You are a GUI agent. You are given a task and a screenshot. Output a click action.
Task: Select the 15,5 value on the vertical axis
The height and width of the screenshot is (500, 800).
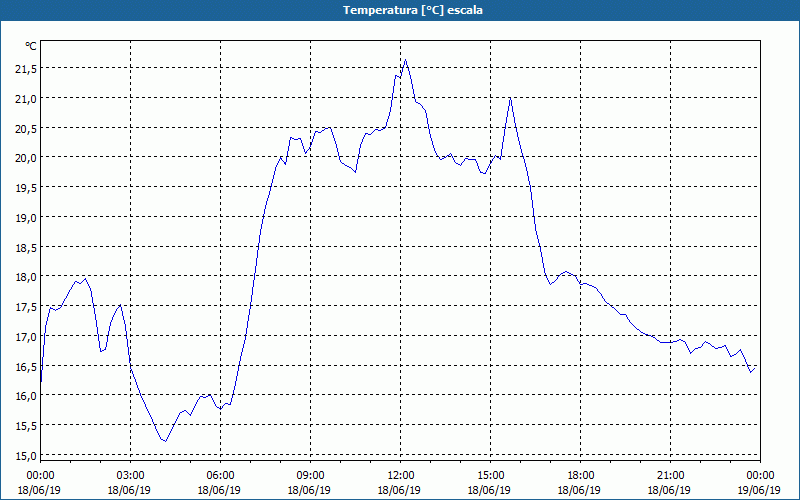click(x=25, y=426)
